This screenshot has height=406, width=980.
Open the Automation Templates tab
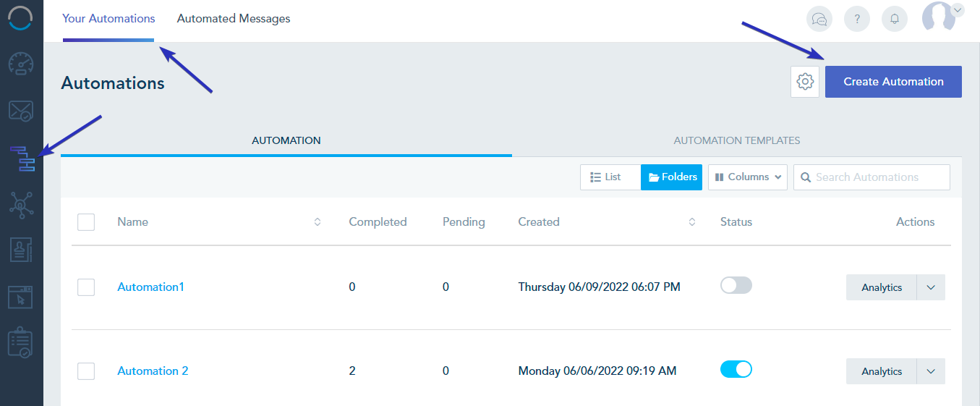pos(736,140)
